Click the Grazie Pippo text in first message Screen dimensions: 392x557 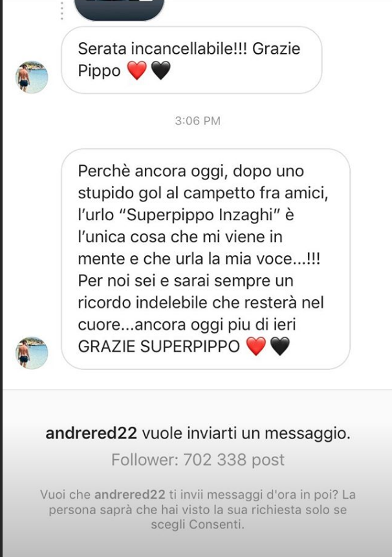tap(189, 60)
